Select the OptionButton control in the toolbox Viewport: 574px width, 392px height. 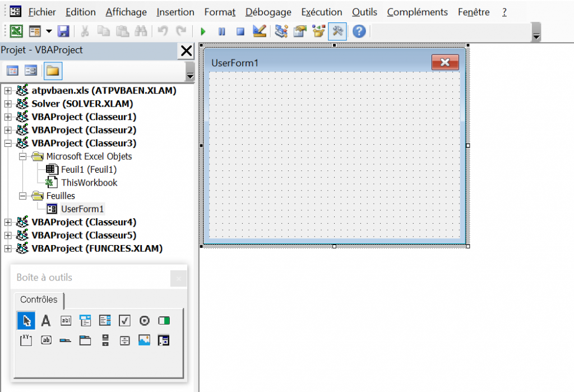tap(143, 320)
